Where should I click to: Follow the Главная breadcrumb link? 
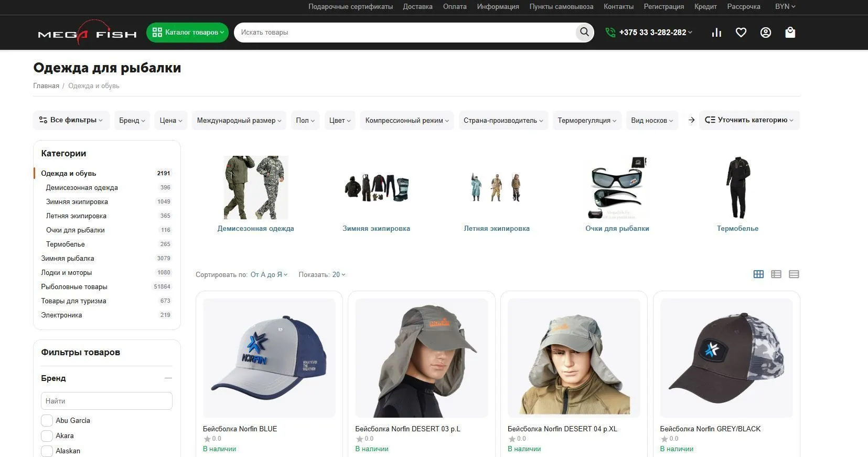pos(46,86)
